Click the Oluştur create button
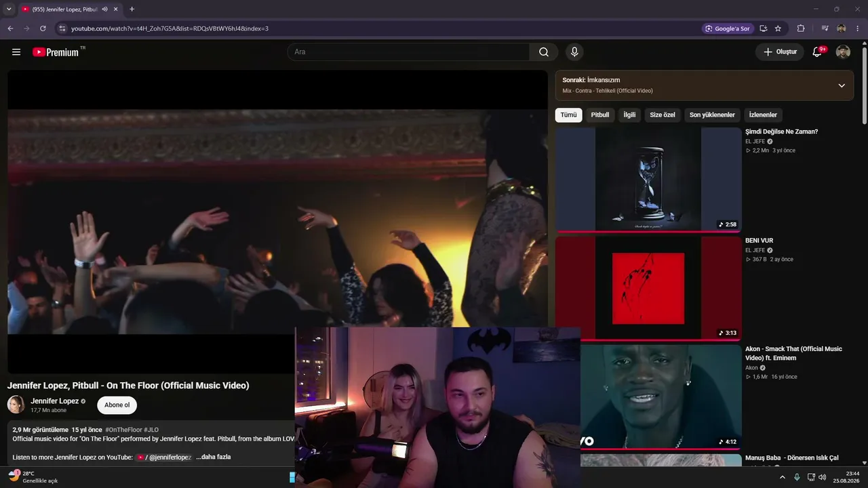 point(780,52)
